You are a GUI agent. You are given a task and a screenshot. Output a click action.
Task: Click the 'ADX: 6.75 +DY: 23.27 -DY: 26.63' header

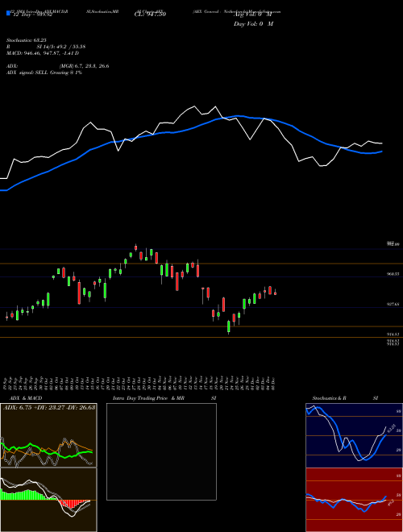click(49, 407)
